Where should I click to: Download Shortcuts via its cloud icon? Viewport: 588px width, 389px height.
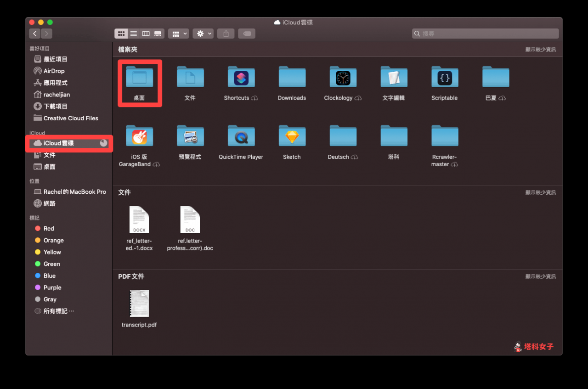(x=254, y=98)
